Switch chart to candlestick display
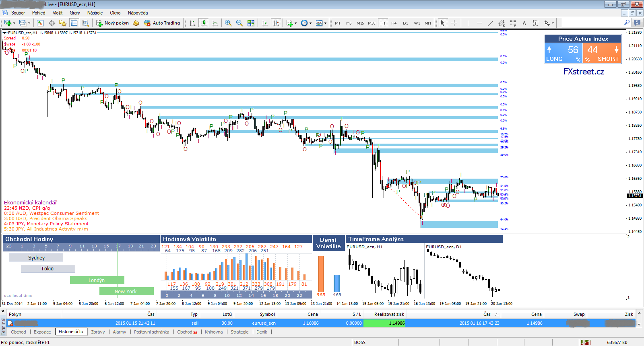 (x=204, y=23)
